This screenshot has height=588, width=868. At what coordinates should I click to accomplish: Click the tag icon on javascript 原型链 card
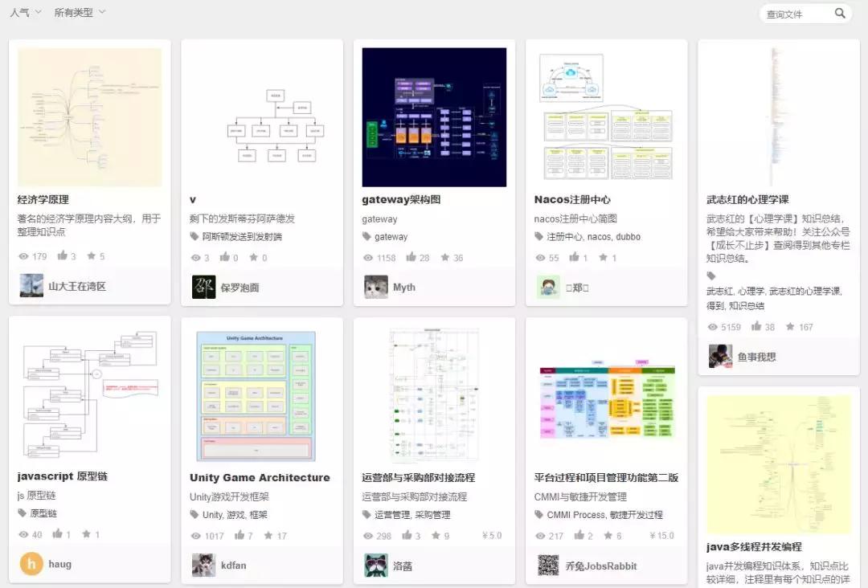coord(23,512)
